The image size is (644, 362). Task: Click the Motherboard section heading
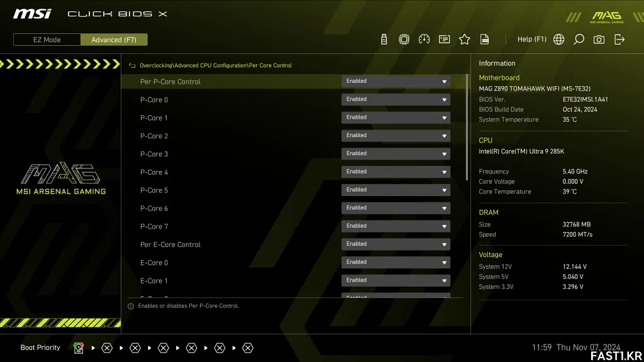tap(499, 77)
